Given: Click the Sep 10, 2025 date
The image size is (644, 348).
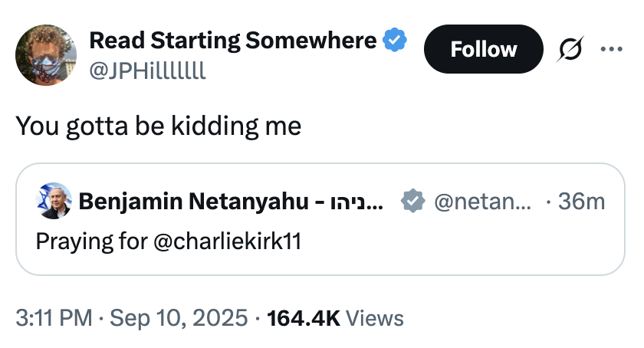Looking at the screenshot, I should (177, 317).
